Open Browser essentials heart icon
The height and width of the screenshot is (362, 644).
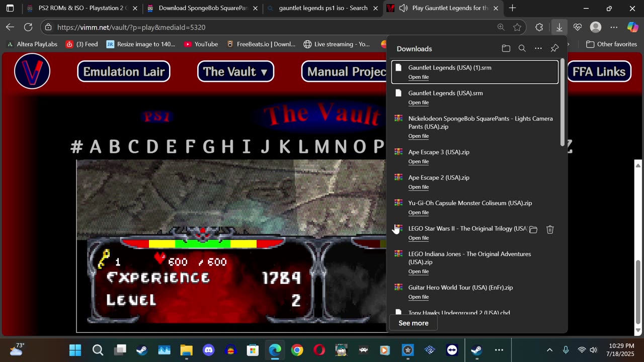click(x=577, y=27)
